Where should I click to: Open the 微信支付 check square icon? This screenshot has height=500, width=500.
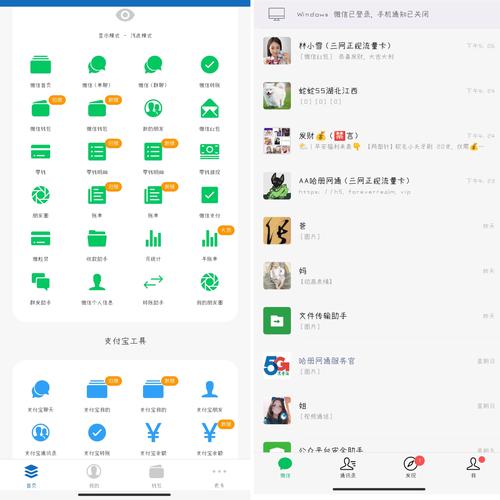[x=209, y=195]
